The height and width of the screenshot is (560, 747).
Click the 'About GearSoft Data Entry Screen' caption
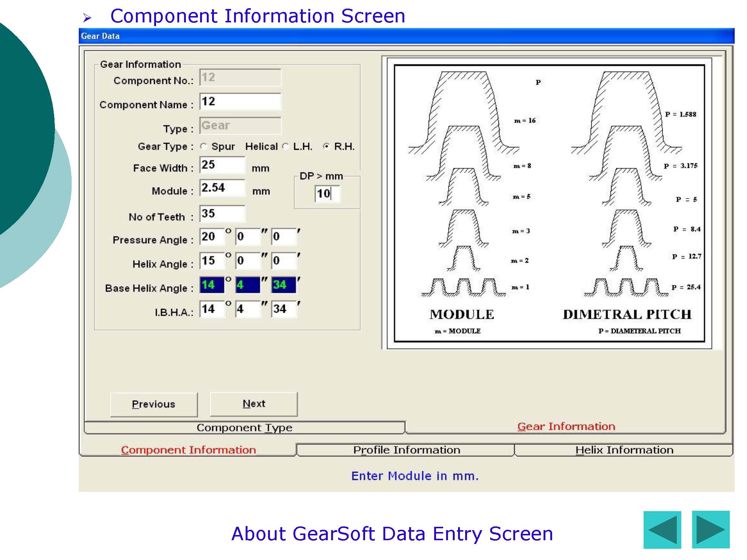click(x=392, y=534)
